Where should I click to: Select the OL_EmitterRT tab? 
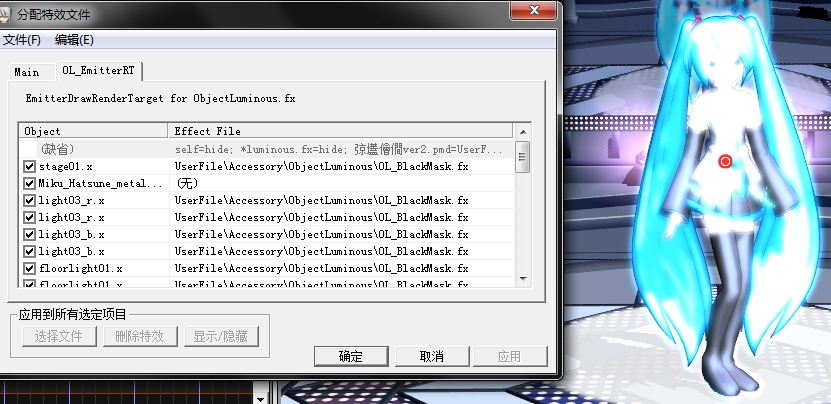(x=99, y=71)
